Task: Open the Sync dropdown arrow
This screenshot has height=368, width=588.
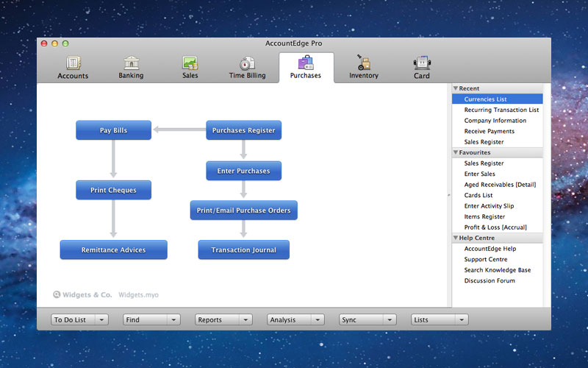Action: click(x=390, y=320)
